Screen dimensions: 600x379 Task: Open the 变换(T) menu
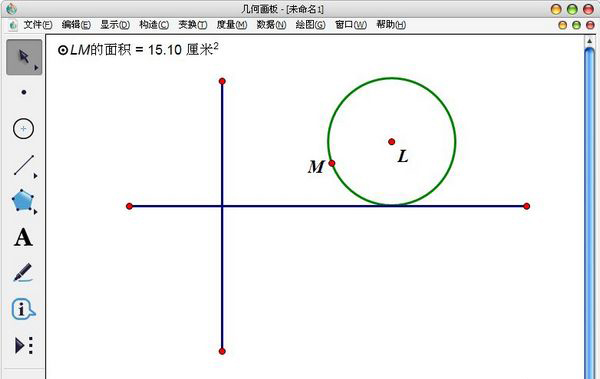[192, 25]
